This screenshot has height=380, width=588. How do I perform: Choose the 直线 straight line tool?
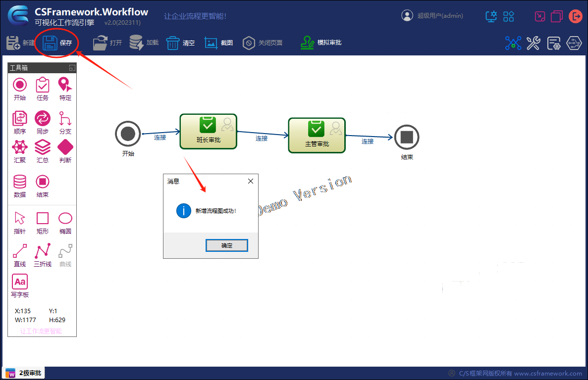point(20,255)
